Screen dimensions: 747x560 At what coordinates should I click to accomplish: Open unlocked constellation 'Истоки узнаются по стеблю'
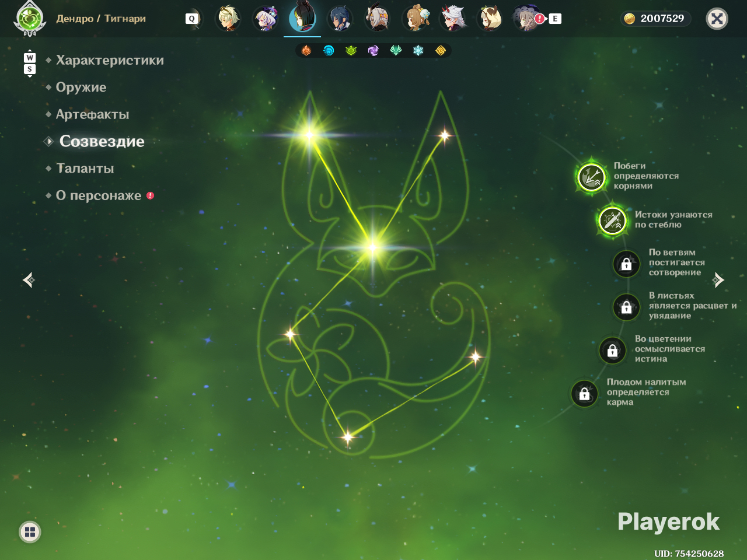(612, 220)
